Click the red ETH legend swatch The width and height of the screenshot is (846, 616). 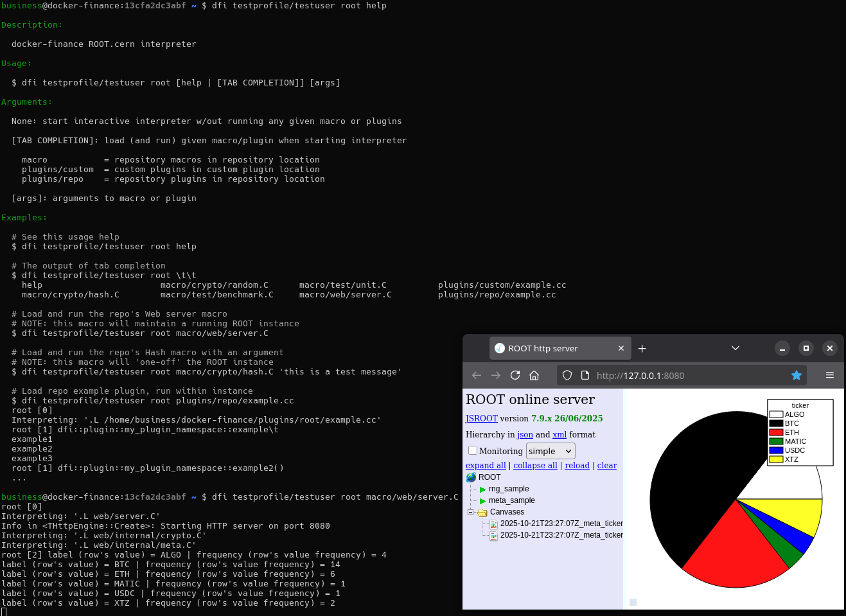(x=776, y=432)
